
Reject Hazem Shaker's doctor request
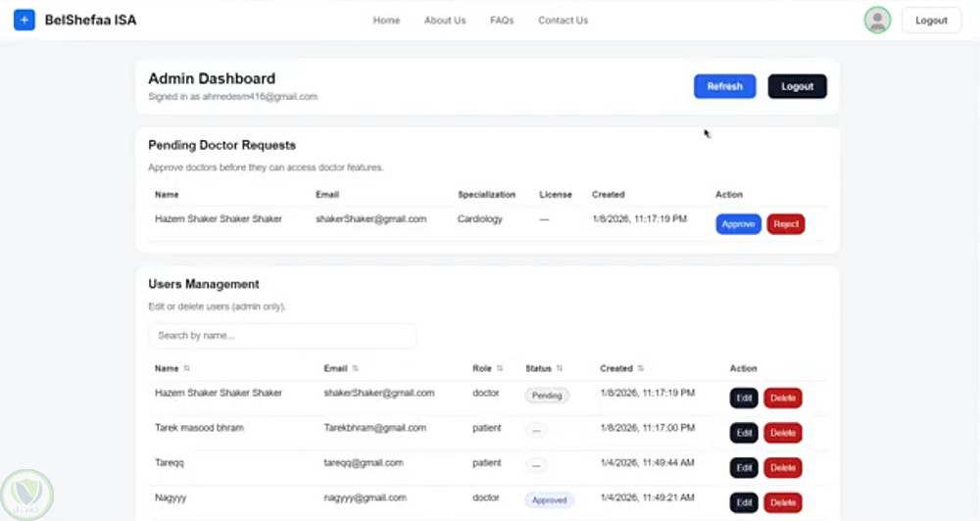(786, 224)
